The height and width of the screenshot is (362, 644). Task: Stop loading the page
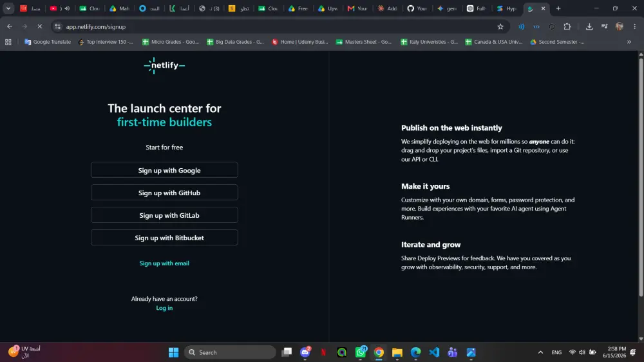click(39, 26)
